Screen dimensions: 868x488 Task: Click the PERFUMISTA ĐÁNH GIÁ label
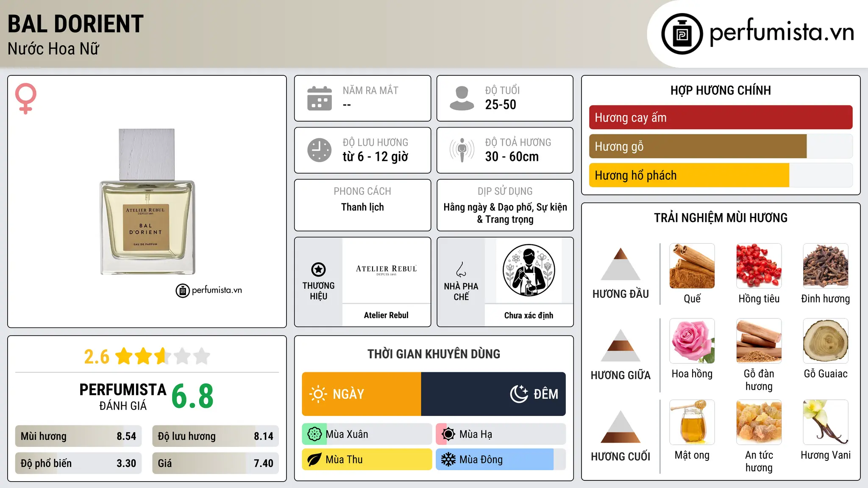pos(123,396)
